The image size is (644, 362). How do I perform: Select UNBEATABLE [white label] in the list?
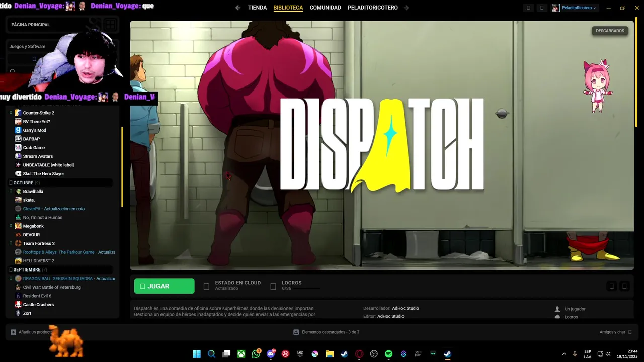click(48, 165)
